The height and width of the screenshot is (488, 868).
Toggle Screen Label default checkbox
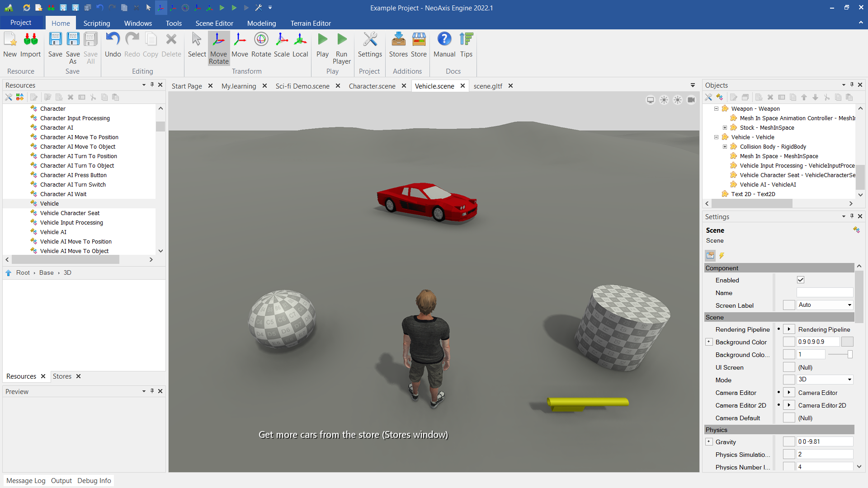(789, 305)
